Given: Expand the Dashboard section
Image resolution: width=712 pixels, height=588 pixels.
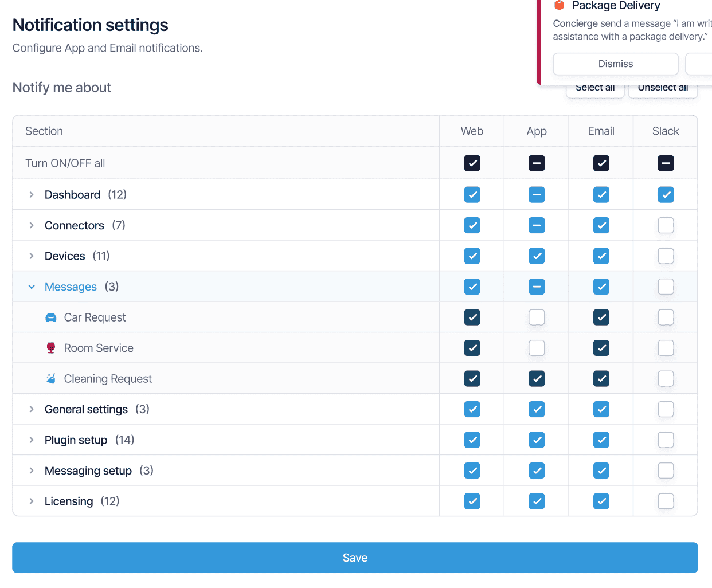Looking at the screenshot, I should pyautogui.click(x=32, y=195).
